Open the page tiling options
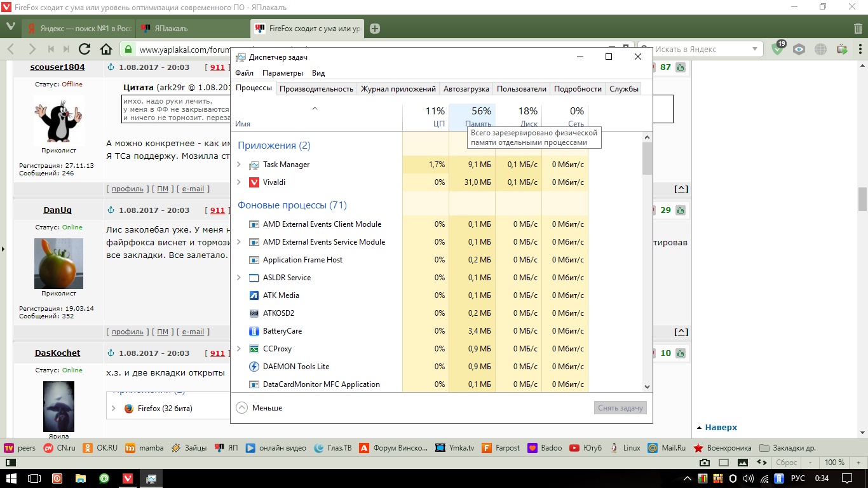 [x=724, y=463]
